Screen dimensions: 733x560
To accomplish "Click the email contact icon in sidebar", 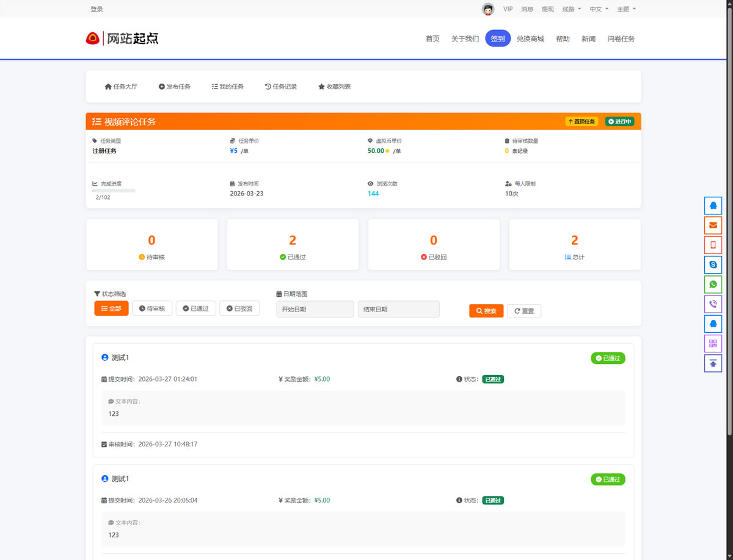I will pyautogui.click(x=713, y=225).
